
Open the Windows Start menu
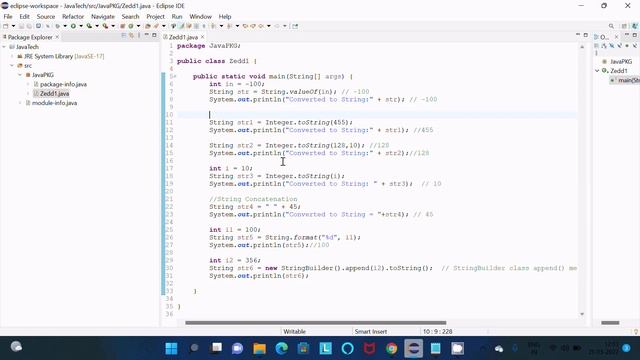(171, 349)
